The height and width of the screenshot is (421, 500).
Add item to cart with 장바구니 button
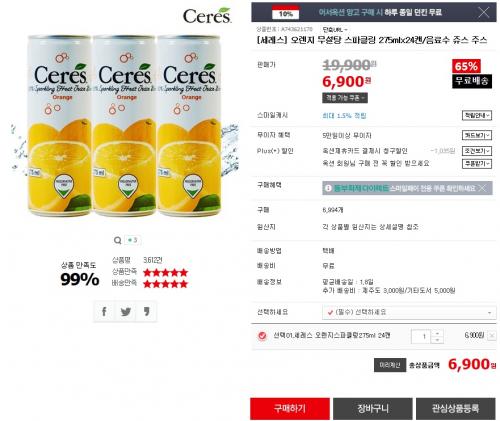(373, 408)
